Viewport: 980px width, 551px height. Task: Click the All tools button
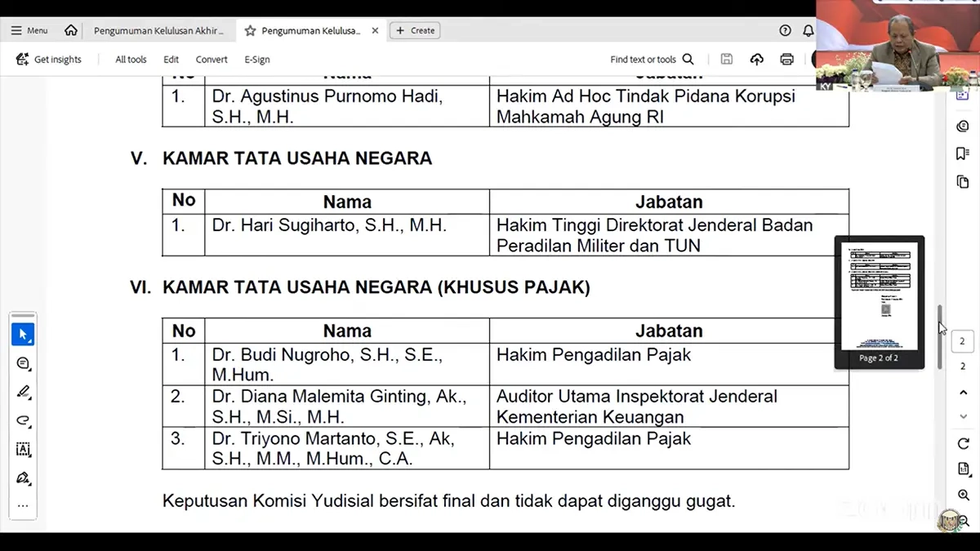point(130,59)
